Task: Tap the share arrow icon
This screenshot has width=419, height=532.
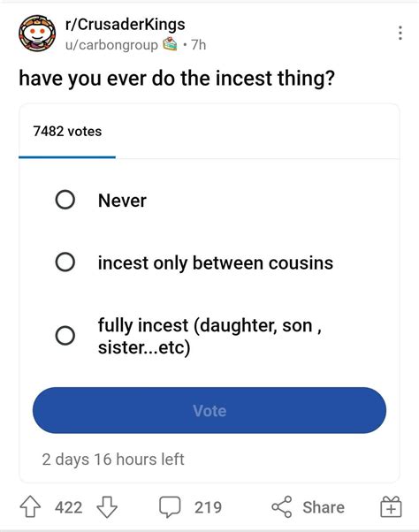Action: coord(282,507)
